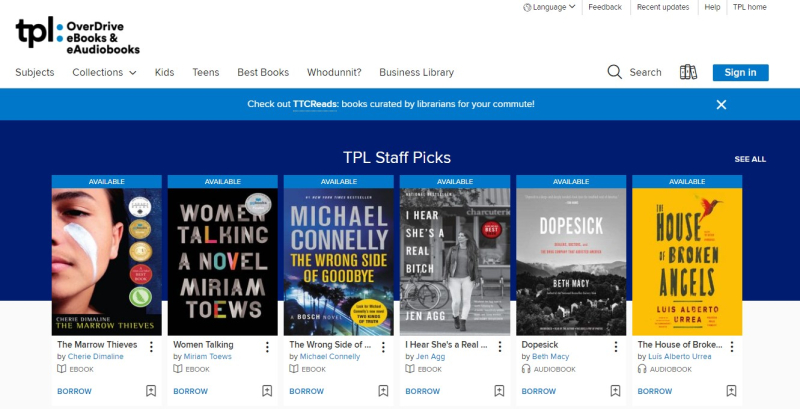Open three-dot menu for Women Talking
This screenshot has height=409, width=800.
[x=267, y=347]
